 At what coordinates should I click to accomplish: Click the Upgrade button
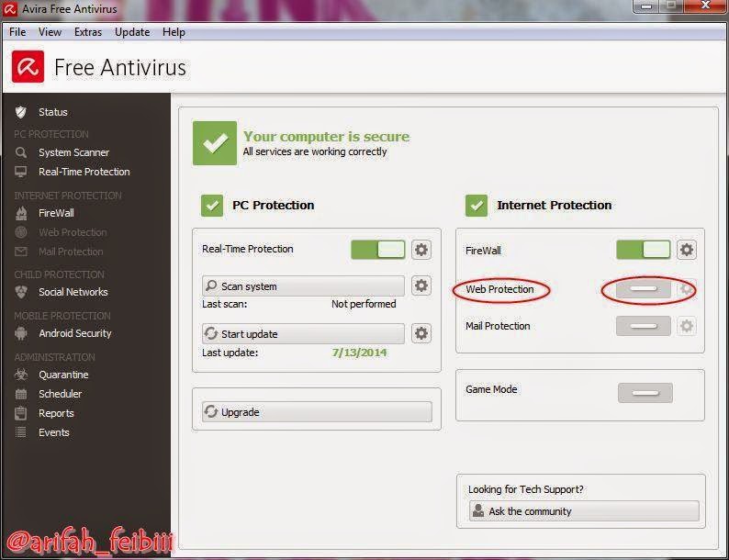coord(317,412)
